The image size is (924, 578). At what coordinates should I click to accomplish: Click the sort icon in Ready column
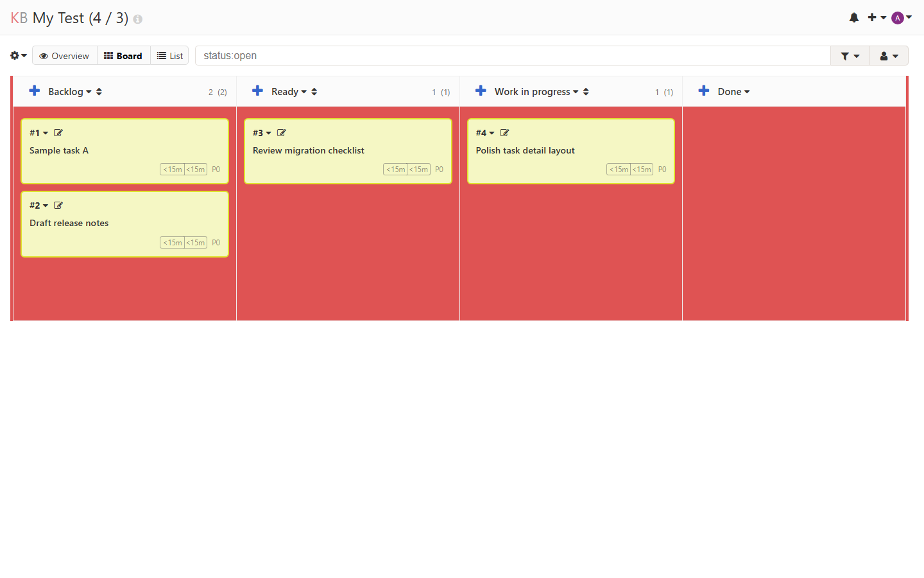click(x=314, y=92)
